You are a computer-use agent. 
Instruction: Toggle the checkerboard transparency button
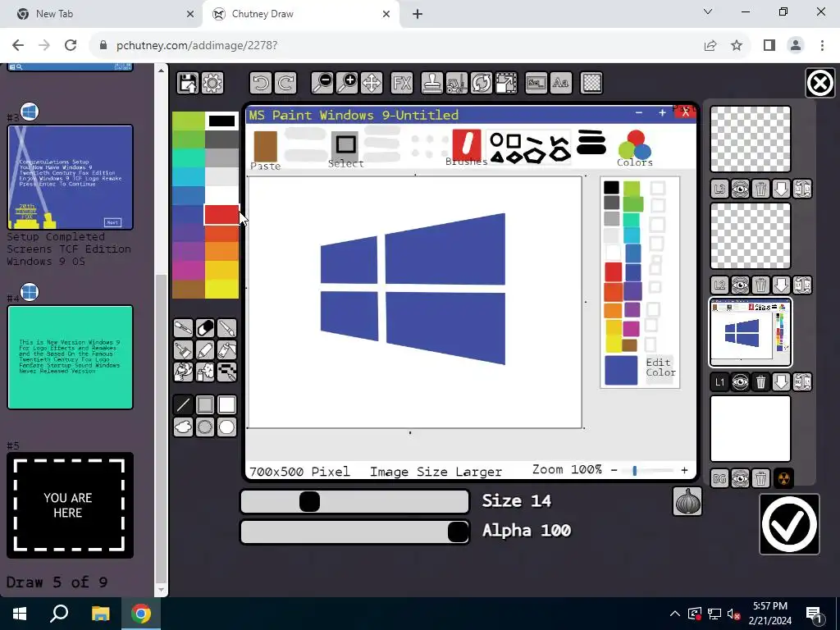pyautogui.click(x=591, y=83)
